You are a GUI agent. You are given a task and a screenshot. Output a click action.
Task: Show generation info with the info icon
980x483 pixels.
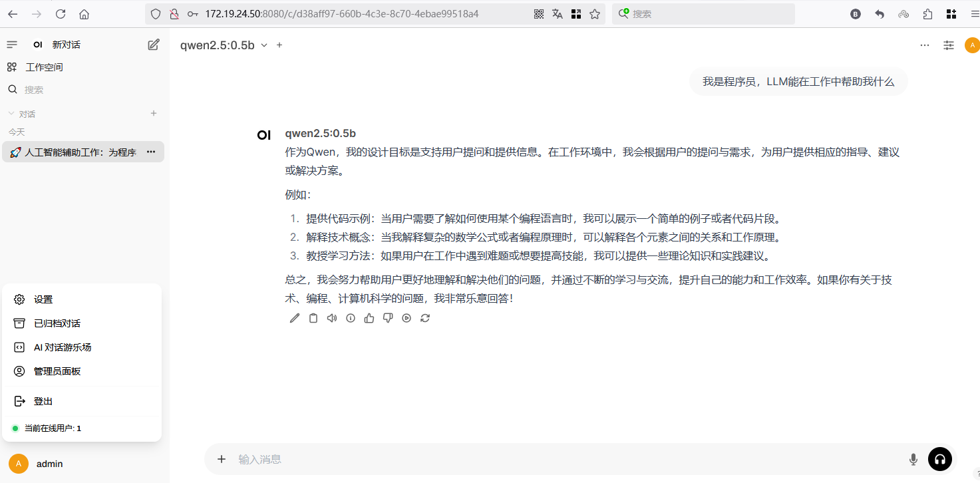click(351, 318)
